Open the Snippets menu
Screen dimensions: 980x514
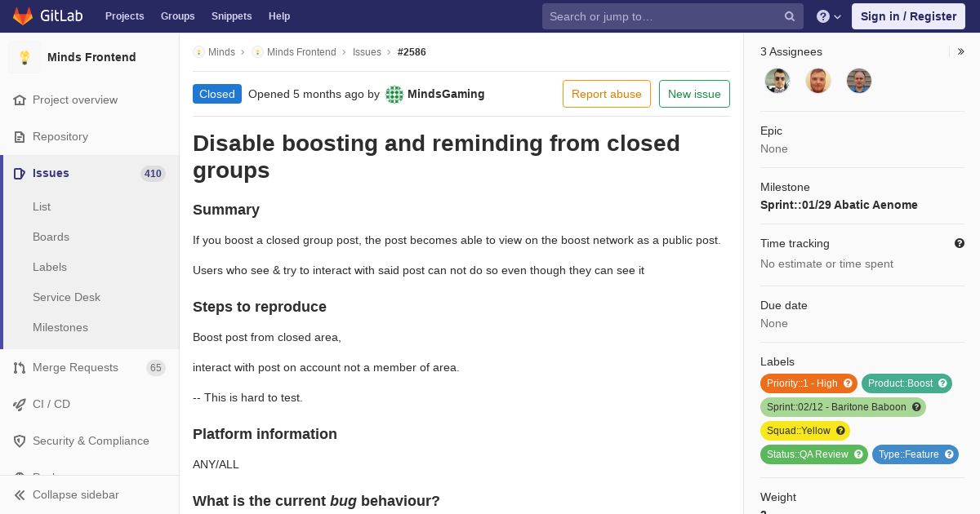(231, 16)
